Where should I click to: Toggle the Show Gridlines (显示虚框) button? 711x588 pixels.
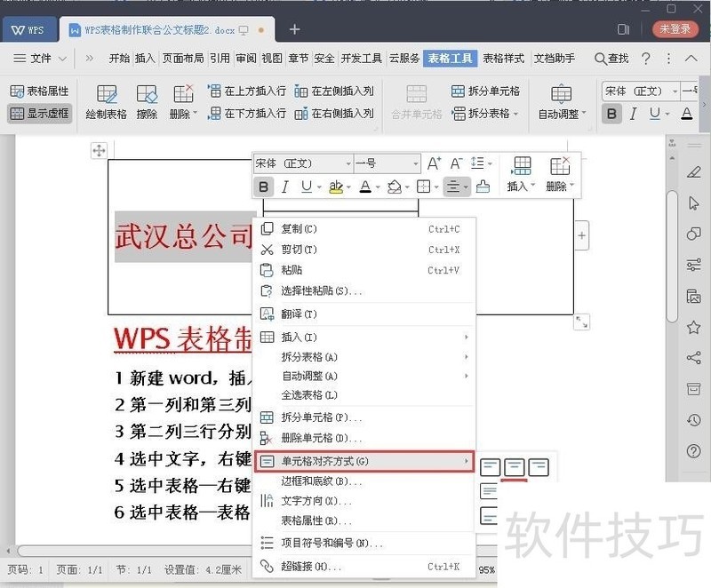[x=39, y=114]
